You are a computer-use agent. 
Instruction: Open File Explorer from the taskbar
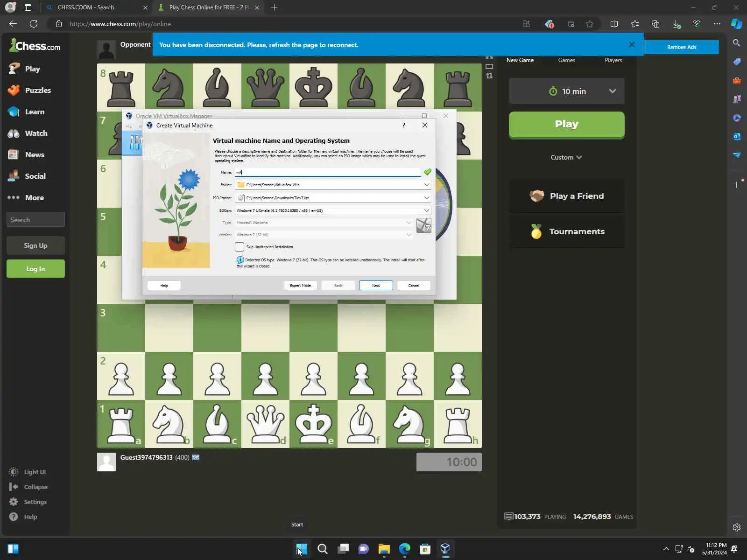click(x=384, y=549)
